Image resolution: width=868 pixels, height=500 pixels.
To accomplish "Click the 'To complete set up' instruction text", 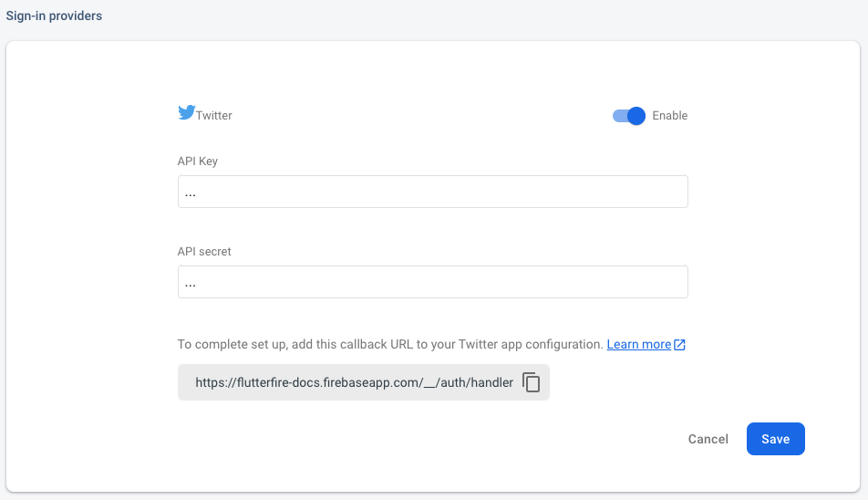I will coord(390,344).
